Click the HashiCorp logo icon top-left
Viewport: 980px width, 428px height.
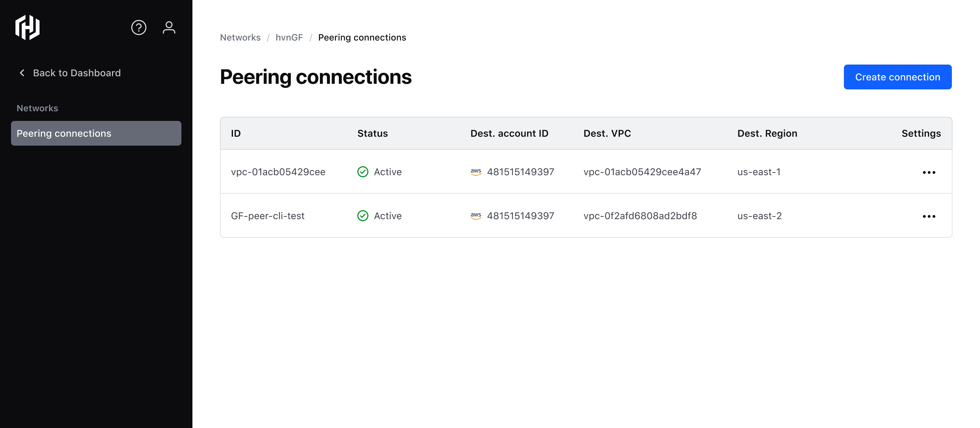tap(27, 27)
